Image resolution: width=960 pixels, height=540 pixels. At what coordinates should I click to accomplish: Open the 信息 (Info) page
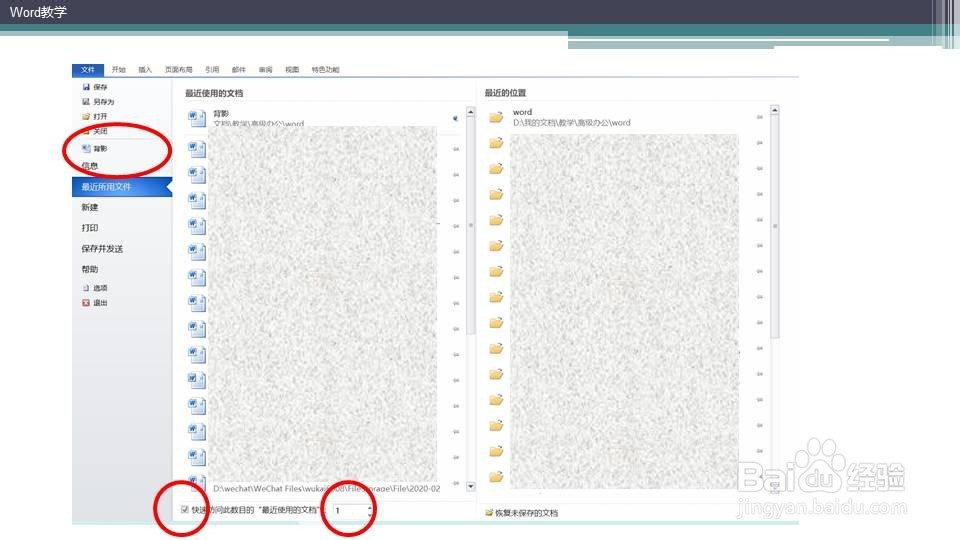click(x=90, y=166)
